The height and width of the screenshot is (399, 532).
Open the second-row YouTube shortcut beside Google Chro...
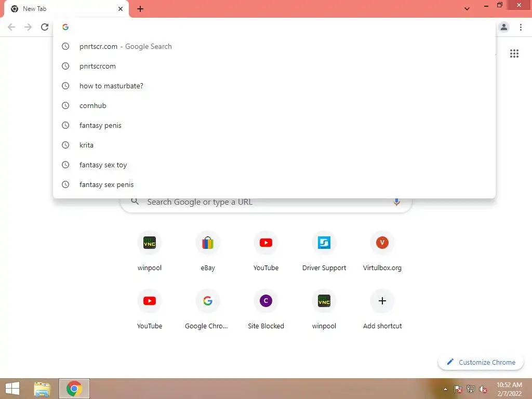pos(150,309)
